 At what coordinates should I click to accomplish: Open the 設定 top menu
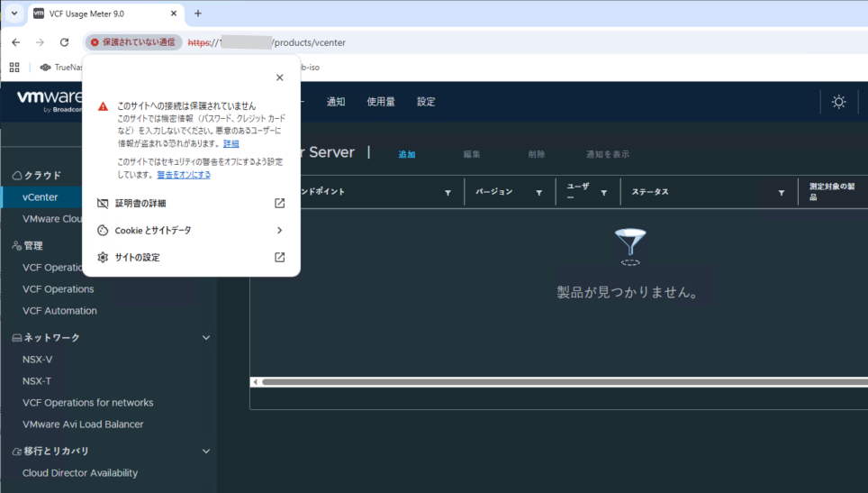tap(426, 102)
